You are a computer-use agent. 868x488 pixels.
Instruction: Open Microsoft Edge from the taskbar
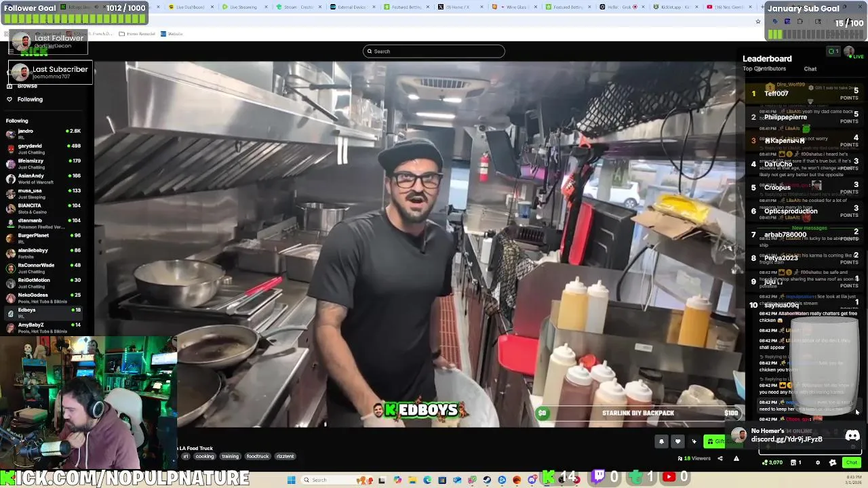(427, 480)
